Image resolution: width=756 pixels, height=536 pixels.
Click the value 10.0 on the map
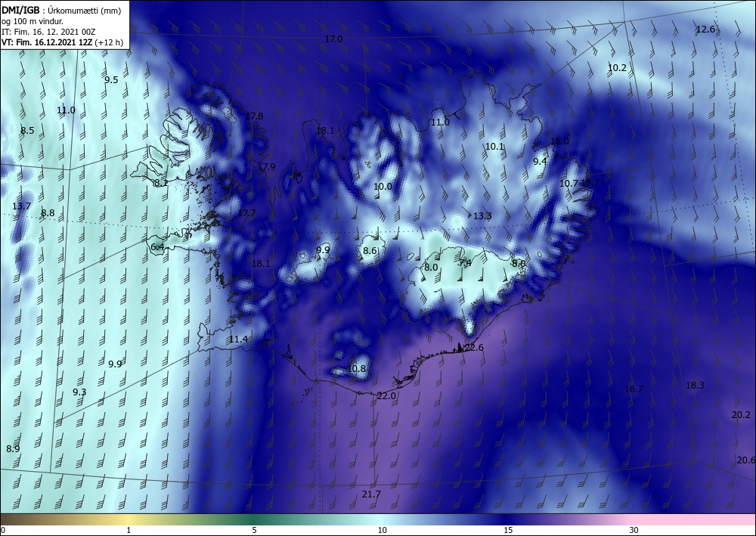(383, 187)
